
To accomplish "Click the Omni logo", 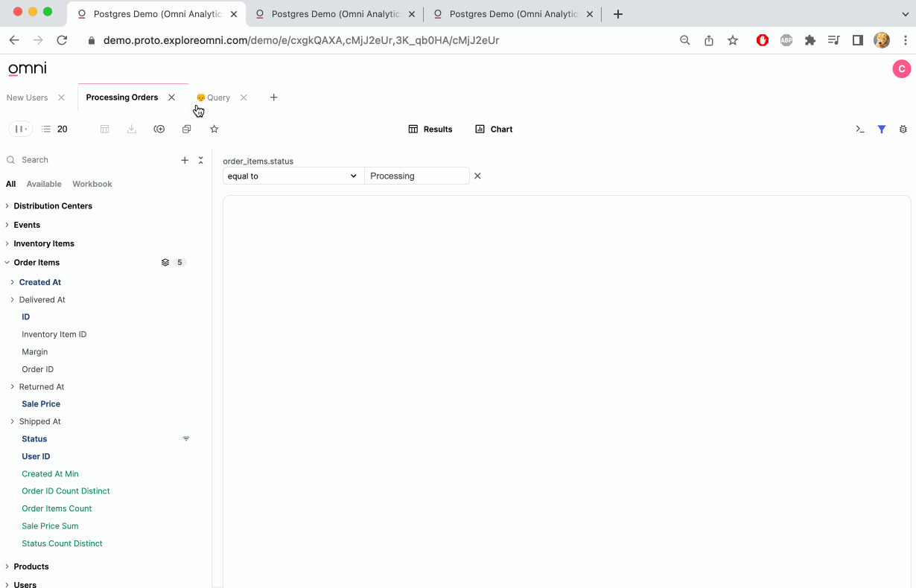I will click(x=27, y=69).
